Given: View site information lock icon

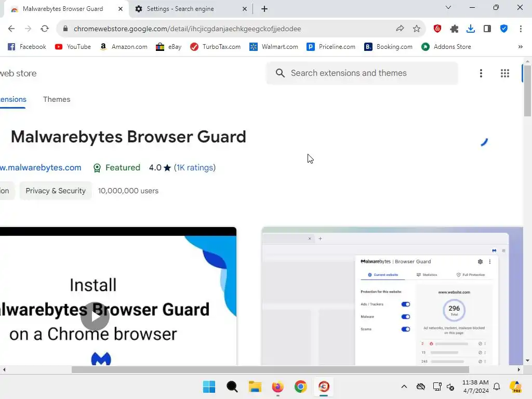Looking at the screenshot, I should (65, 29).
